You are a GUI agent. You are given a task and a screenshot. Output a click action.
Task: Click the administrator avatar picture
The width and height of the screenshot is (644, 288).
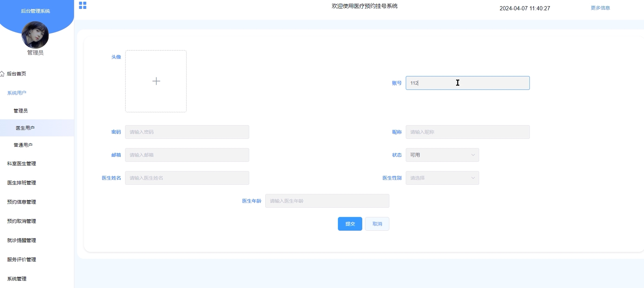(35, 35)
